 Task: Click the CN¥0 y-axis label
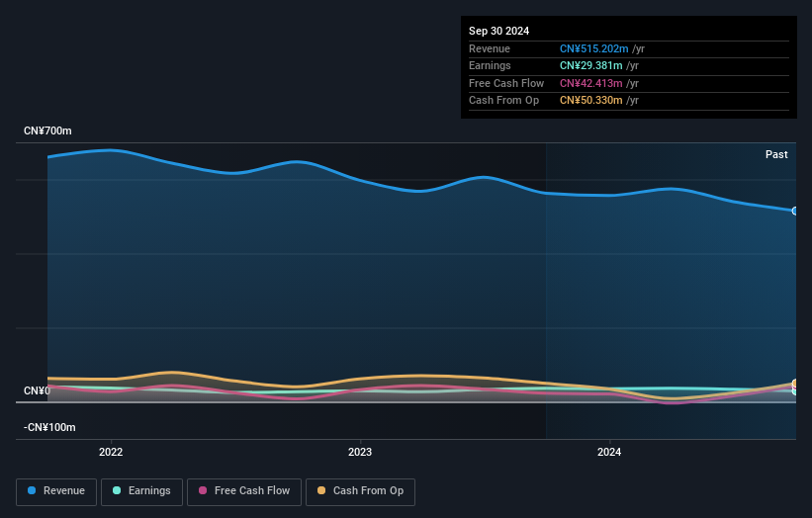pyautogui.click(x=37, y=390)
